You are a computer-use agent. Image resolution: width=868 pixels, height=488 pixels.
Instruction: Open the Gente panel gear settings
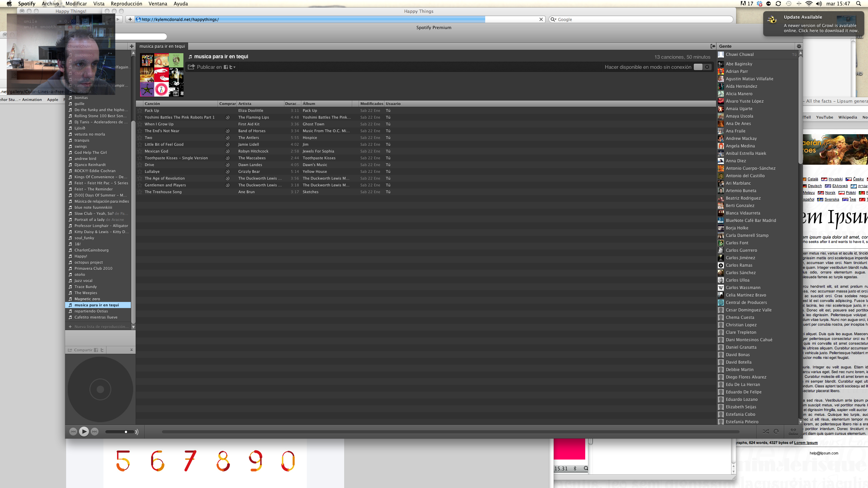[799, 46]
